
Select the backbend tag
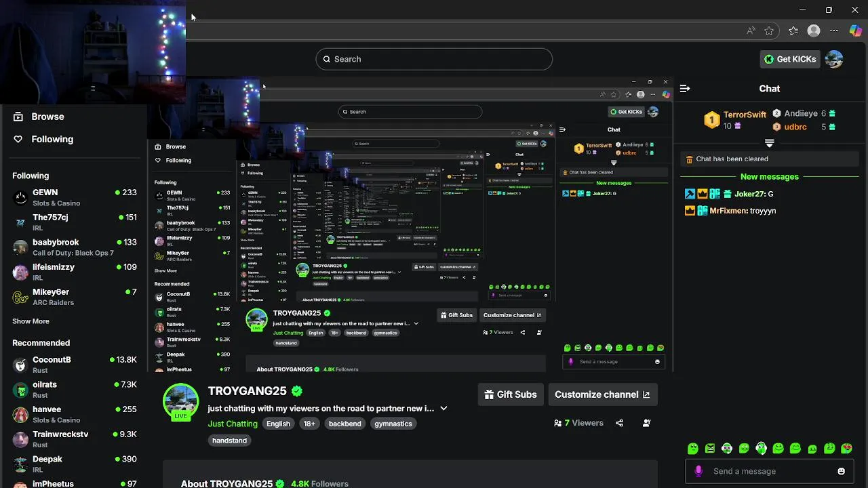345,424
